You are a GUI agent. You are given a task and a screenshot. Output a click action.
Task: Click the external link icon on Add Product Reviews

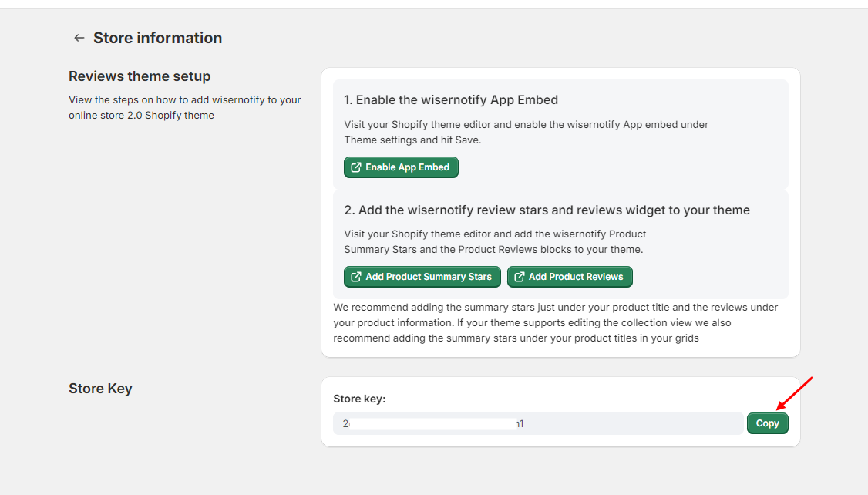[x=519, y=277]
